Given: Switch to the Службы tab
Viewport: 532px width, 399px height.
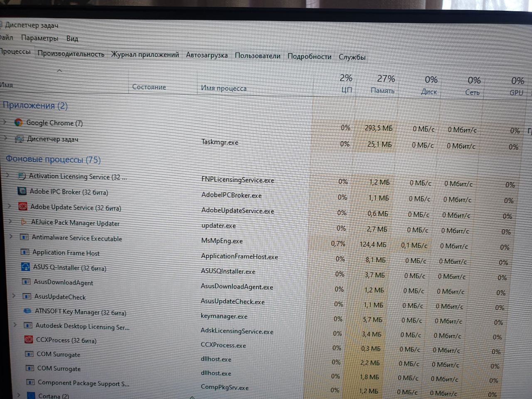Looking at the screenshot, I should coord(352,57).
